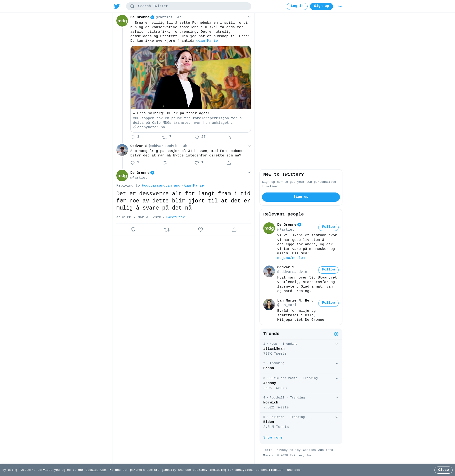
Task: Click De Grønne avatar in Relevant people
Action: (269, 228)
